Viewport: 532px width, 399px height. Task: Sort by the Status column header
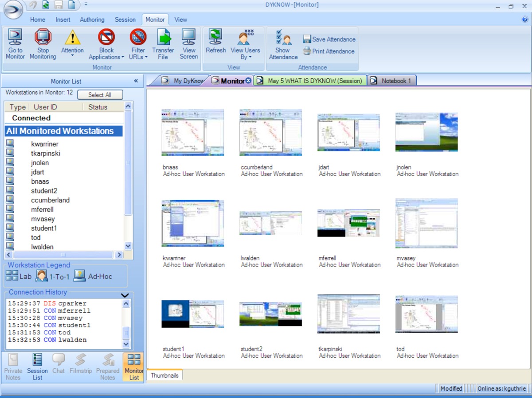pos(103,107)
